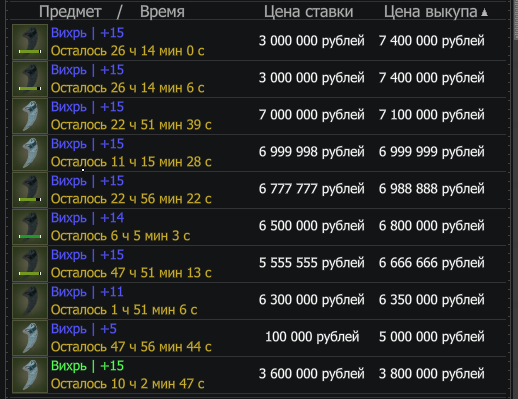
Task: Sort by Цена выкупа column header
Action: pyautogui.click(x=430, y=12)
